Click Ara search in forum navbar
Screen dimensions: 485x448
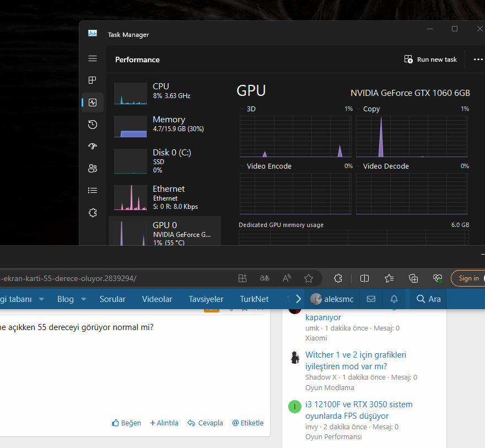pyautogui.click(x=428, y=299)
